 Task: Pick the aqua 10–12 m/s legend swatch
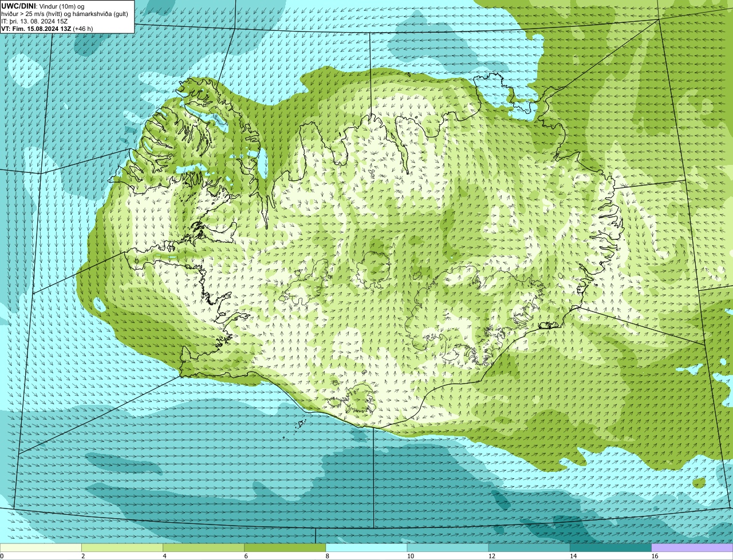[x=448, y=547]
